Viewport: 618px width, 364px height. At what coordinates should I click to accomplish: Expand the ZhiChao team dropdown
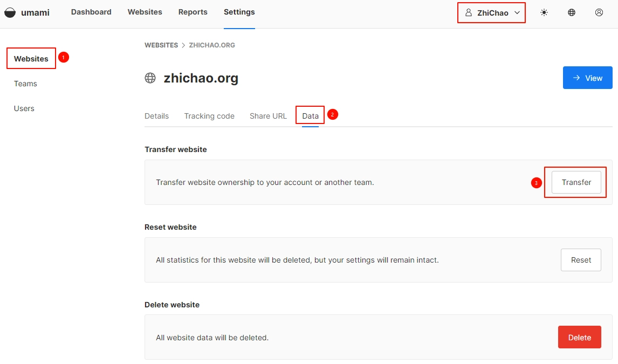492,12
